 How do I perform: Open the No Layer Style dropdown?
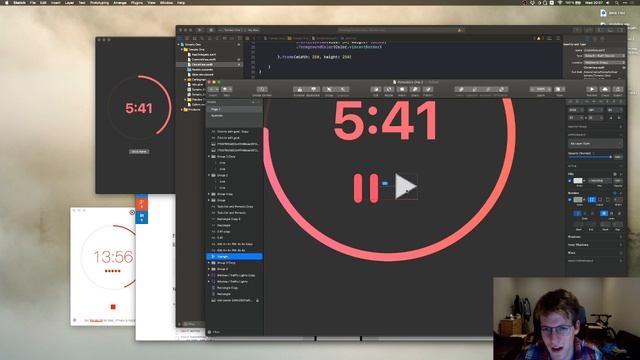pyautogui.click(x=595, y=144)
